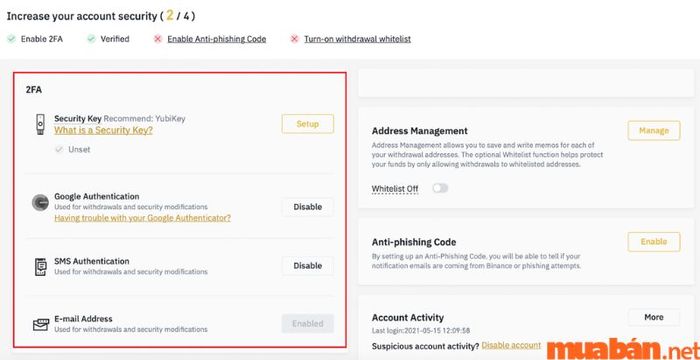Click 'Suspicious account activity?' text
Viewport: 700px width, 360px height.
pos(425,346)
